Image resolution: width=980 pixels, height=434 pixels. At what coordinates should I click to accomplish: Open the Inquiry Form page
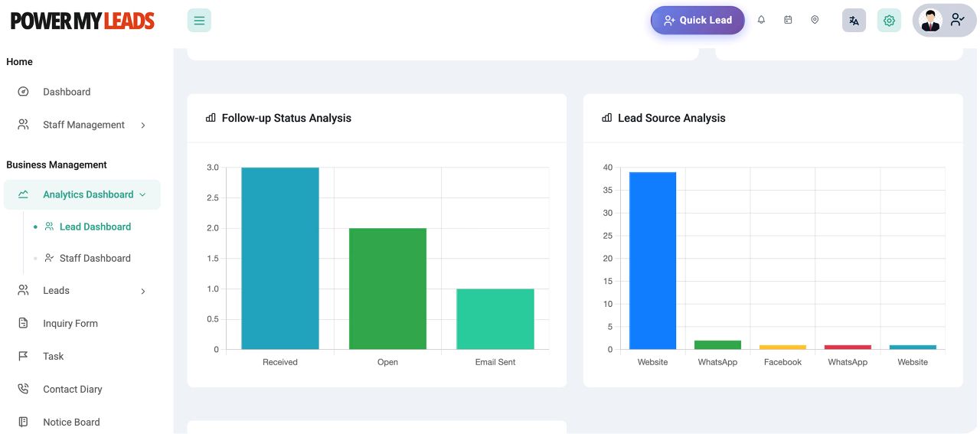point(70,324)
